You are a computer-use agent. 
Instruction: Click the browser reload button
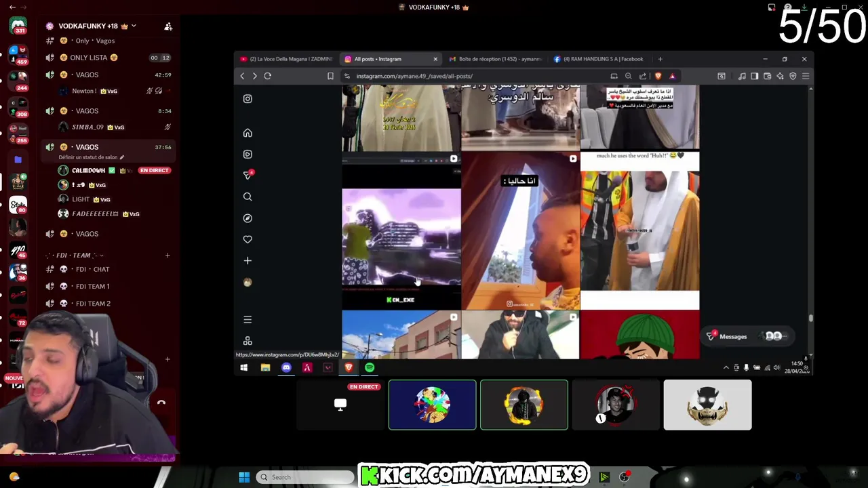(x=267, y=76)
